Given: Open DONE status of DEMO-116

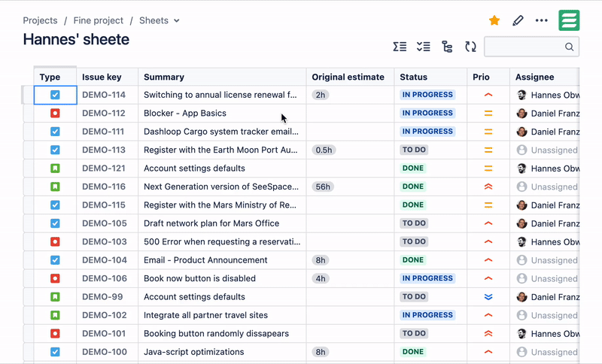Looking at the screenshot, I should point(412,187).
